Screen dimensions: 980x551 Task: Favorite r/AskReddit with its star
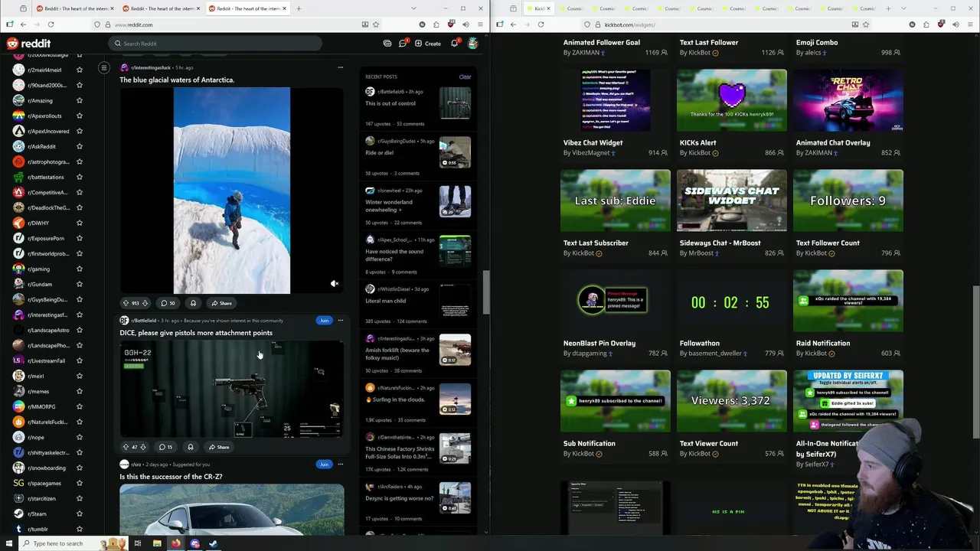coord(80,146)
